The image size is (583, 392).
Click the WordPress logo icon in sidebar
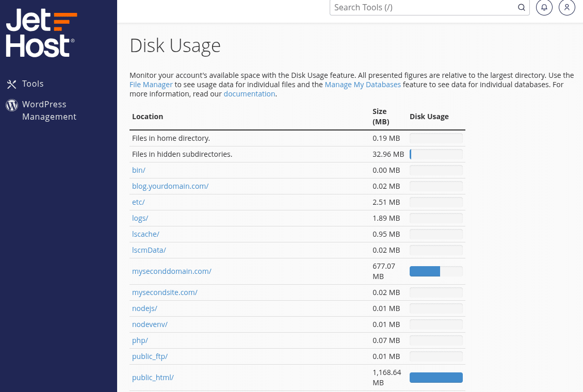(x=11, y=106)
